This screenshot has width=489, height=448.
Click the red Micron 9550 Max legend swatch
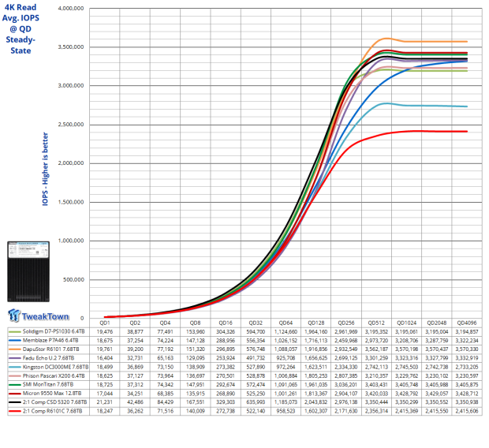pyautogui.click(x=10, y=390)
